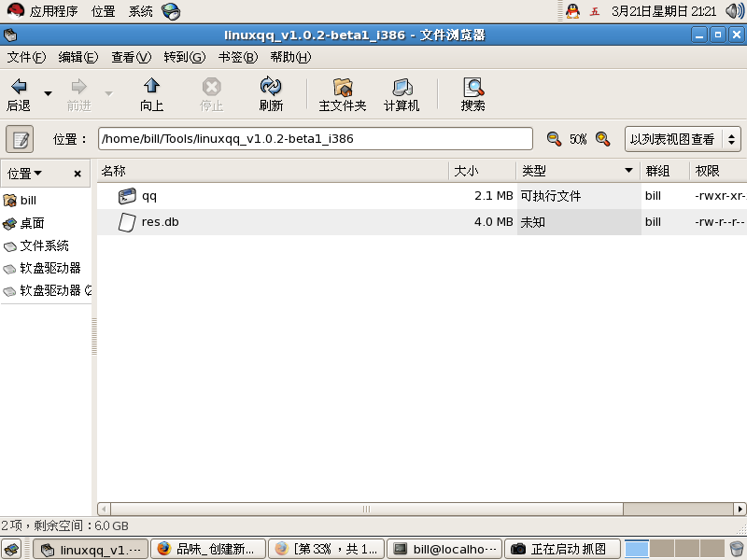Click the qq file name
This screenshot has height=560, width=747.
149,196
